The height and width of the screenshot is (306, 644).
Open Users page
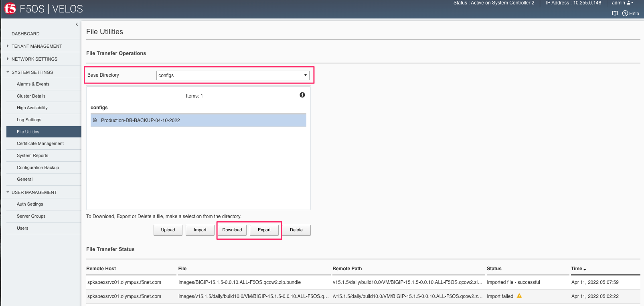tap(22, 228)
